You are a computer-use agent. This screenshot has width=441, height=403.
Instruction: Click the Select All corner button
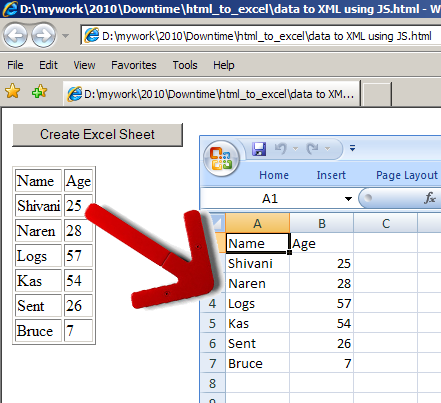(217, 223)
